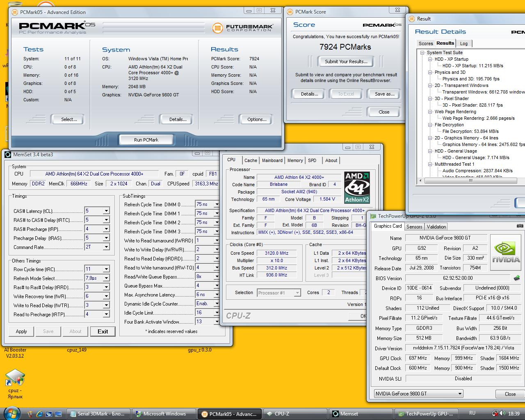Open Command Rate 2T dropdown
This screenshot has width=525, height=420.
click(x=106, y=247)
